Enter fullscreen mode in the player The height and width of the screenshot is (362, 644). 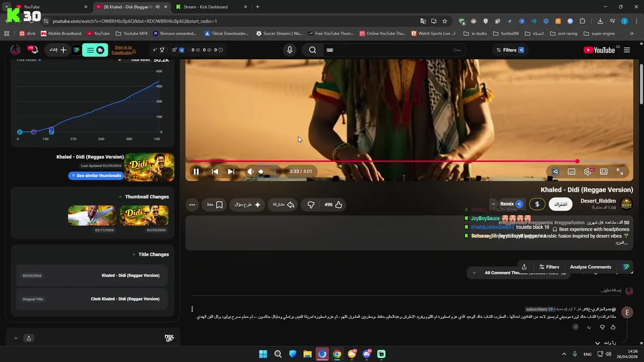pos(620,171)
